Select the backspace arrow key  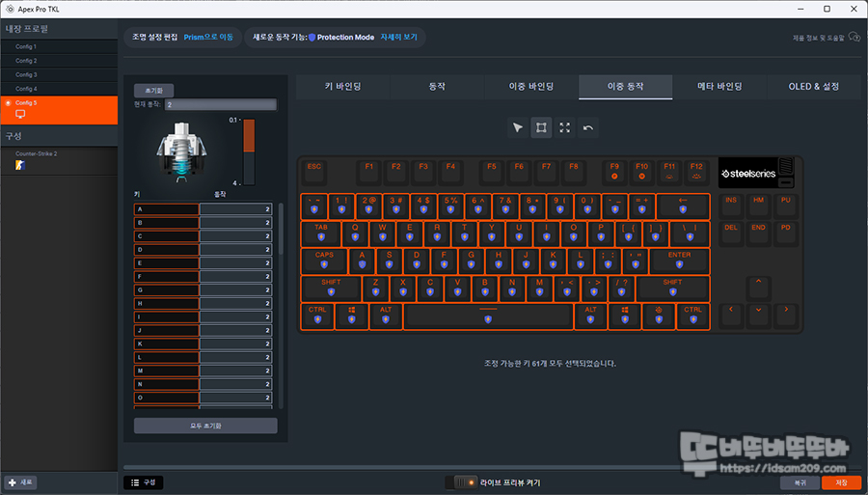tap(683, 206)
